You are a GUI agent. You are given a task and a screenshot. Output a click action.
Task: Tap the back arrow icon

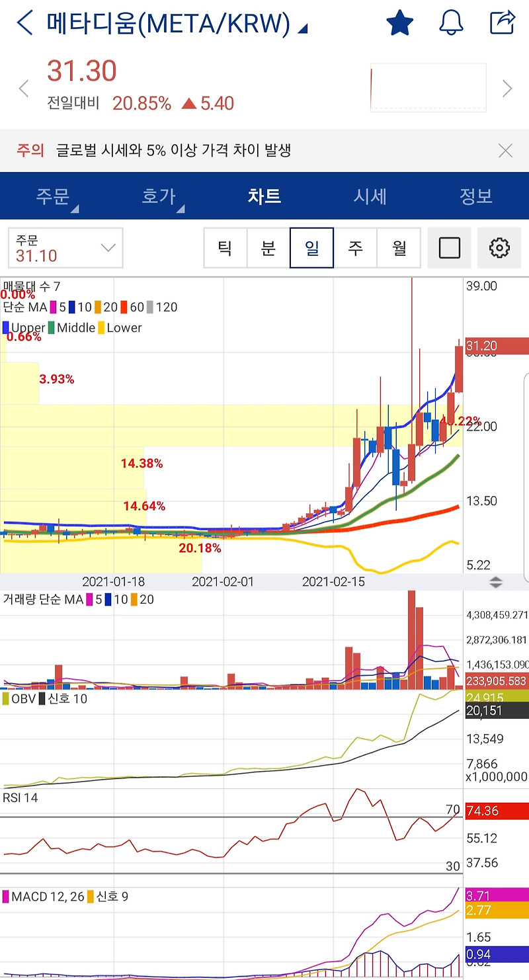[24, 23]
